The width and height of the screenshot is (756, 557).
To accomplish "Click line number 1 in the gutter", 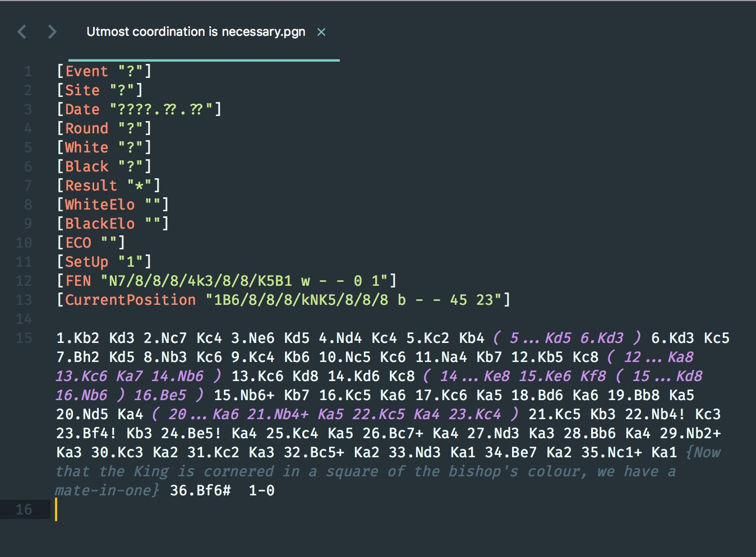I will pos(27,71).
